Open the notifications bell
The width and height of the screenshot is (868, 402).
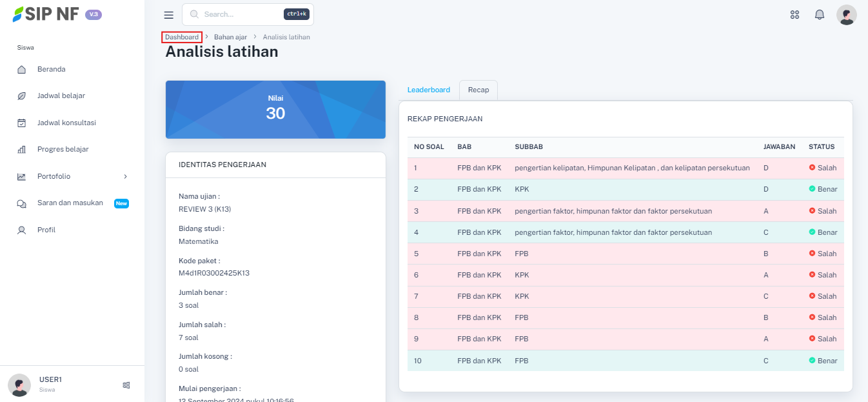pyautogui.click(x=820, y=15)
